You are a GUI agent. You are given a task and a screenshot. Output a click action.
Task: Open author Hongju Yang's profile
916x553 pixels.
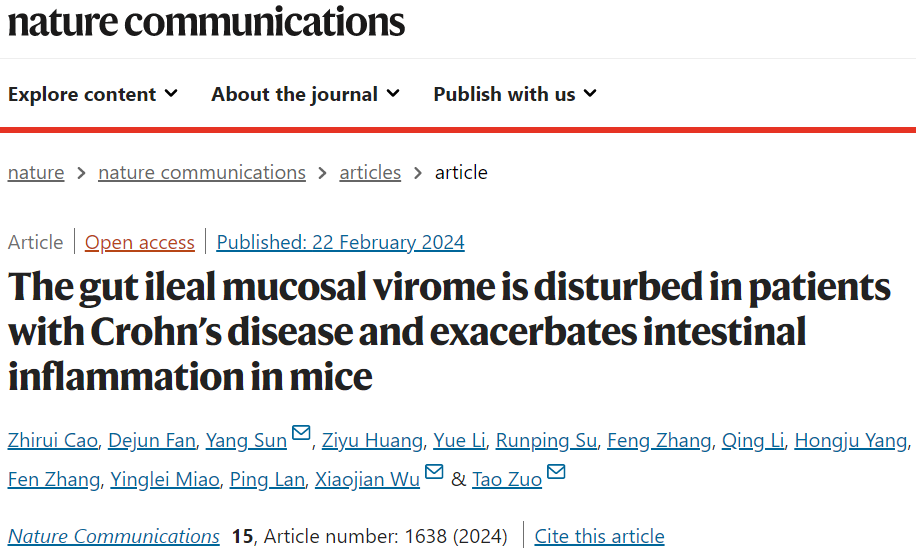[x=851, y=440]
